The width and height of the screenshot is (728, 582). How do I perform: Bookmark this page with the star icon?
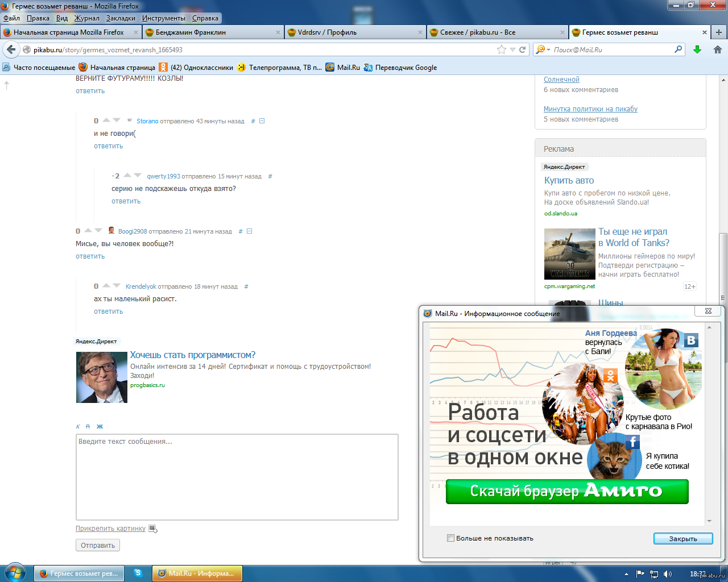pyautogui.click(x=501, y=49)
